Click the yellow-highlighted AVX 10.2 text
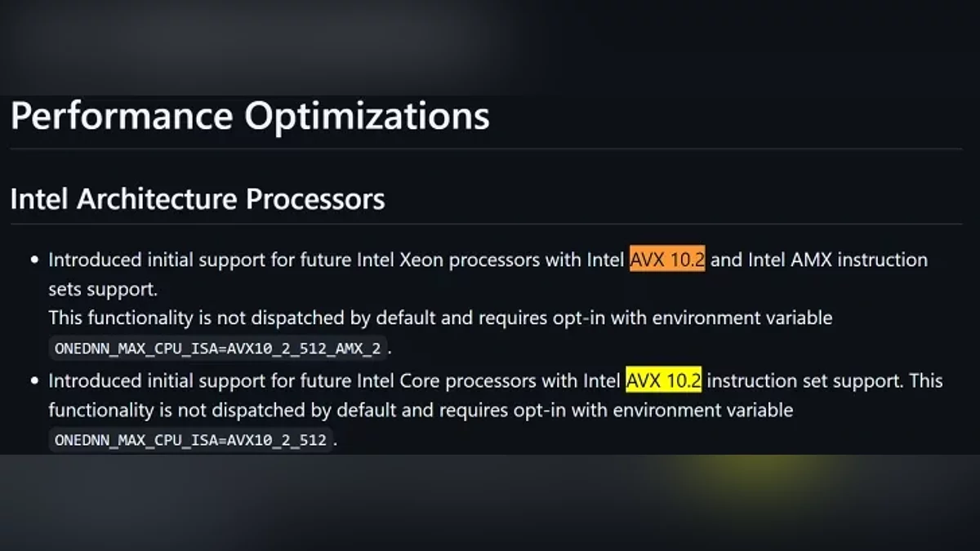This screenshot has width=980, height=551. (664, 381)
